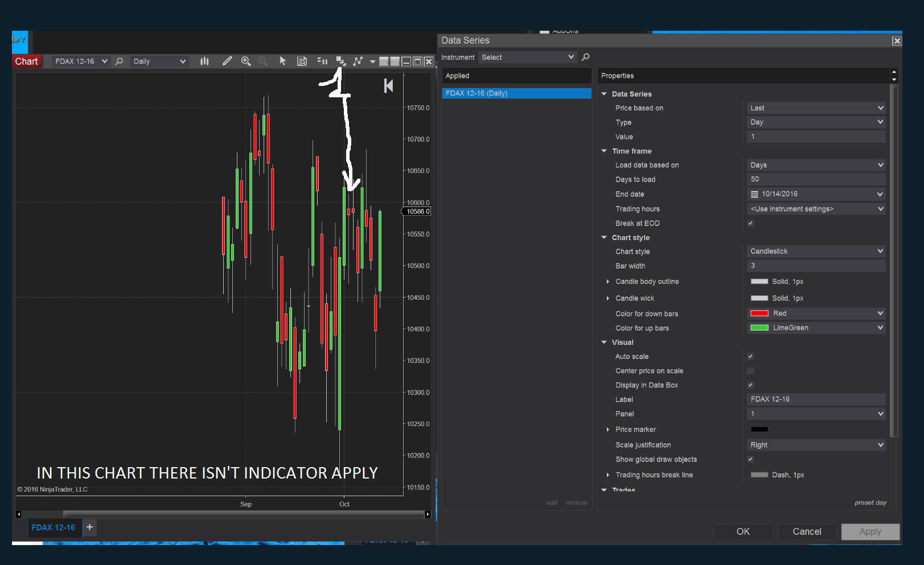The image size is (924, 565).
Task: Open Chart style Candlestick dropdown
Action: pyautogui.click(x=816, y=251)
